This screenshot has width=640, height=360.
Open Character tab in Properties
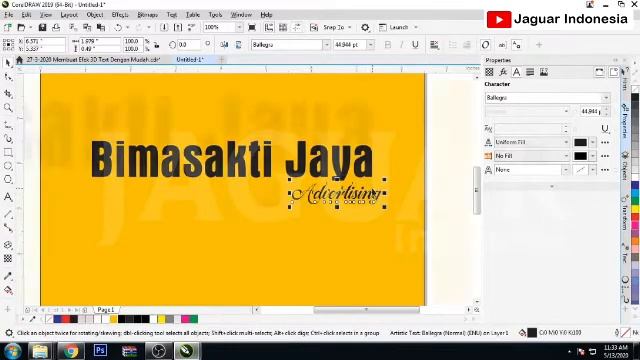pos(516,72)
